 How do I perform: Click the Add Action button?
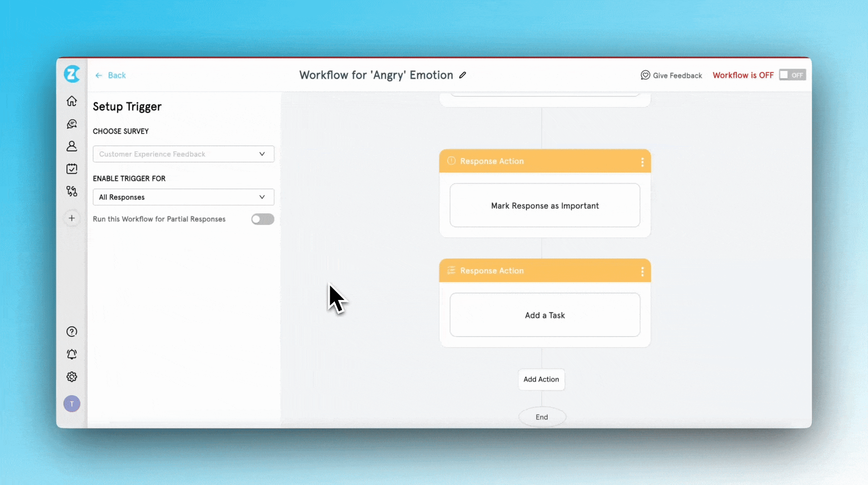tap(541, 379)
